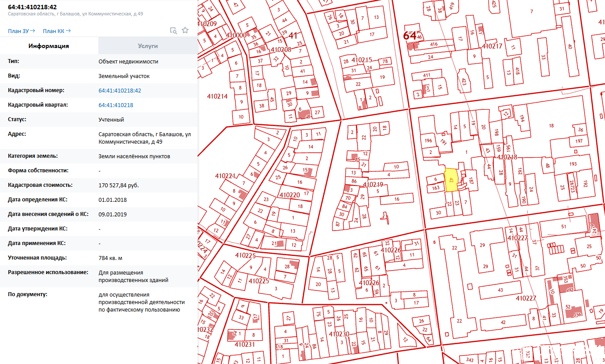Click the yellow highlighted parcel 42
This screenshot has width=605, height=364.
pos(451,180)
